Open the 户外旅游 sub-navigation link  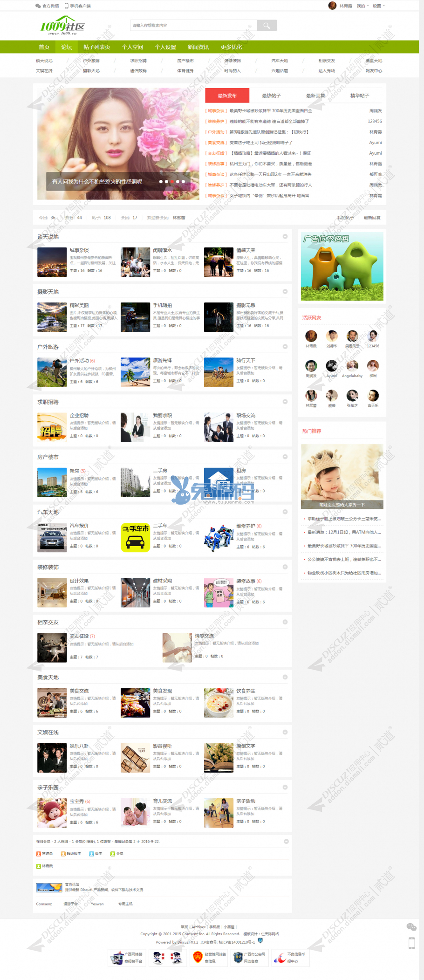[x=91, y=61]
